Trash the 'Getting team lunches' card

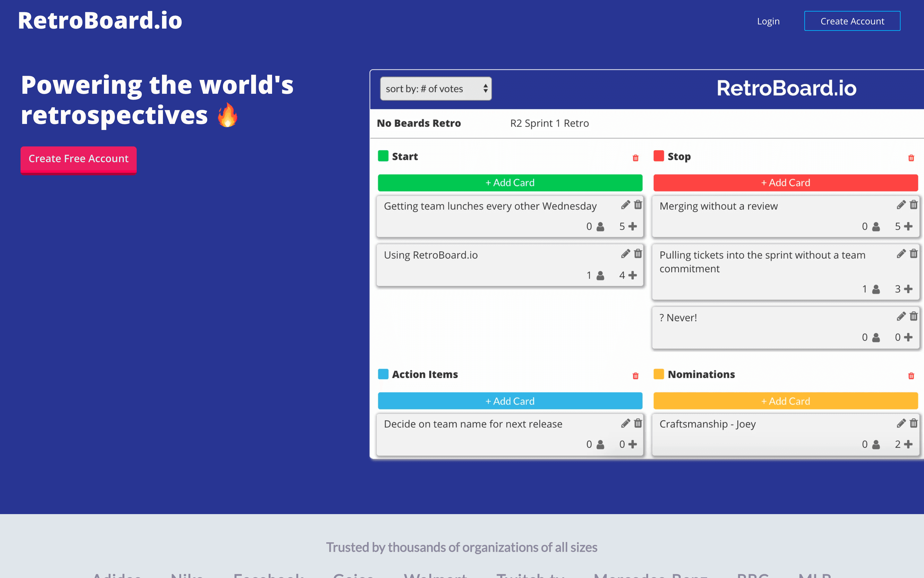tap(638, 205)
